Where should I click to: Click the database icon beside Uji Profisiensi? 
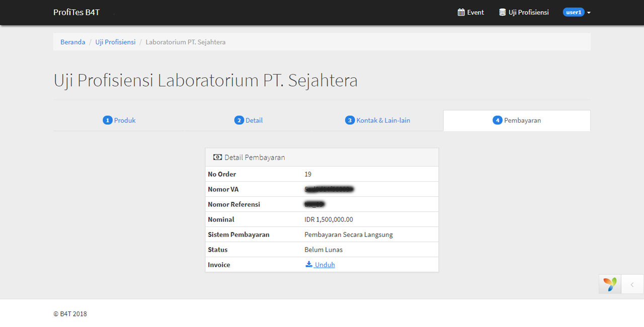(x=502, y=13)
